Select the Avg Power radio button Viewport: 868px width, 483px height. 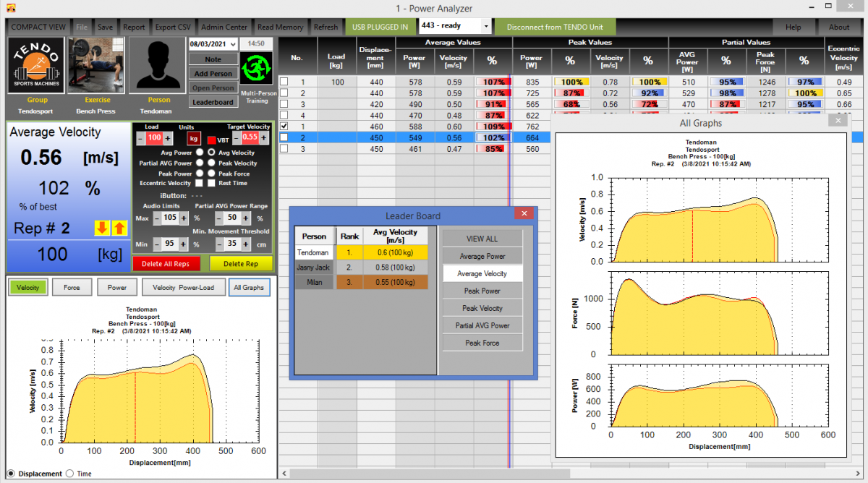pyautogui.click(x=200, y=153)
